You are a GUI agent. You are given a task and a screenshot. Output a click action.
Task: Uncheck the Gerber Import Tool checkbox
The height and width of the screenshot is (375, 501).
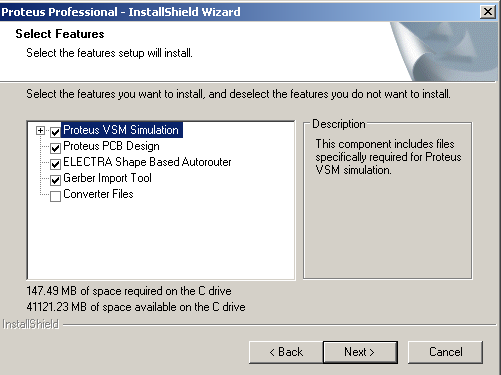click(x=55, y=180)
